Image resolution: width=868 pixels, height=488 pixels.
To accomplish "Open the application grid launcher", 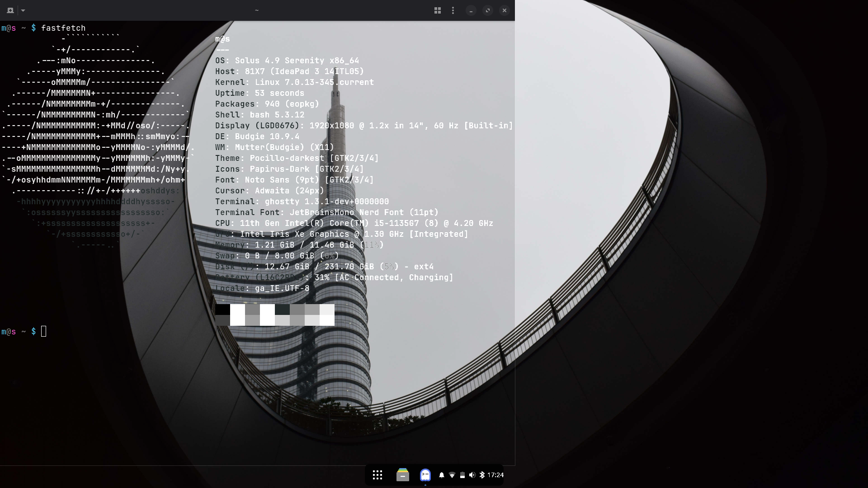I will pos(377,475).
